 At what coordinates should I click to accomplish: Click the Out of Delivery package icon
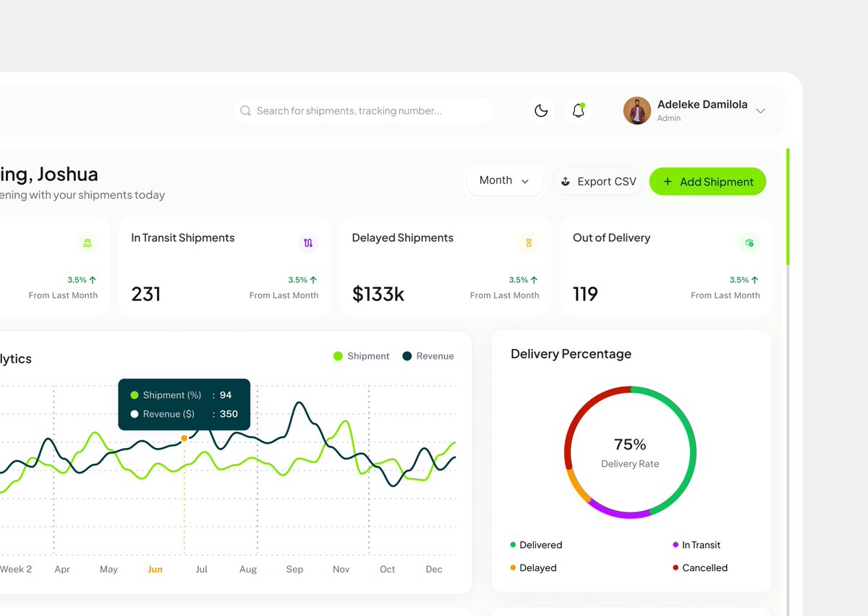click(x=749, y=243)
